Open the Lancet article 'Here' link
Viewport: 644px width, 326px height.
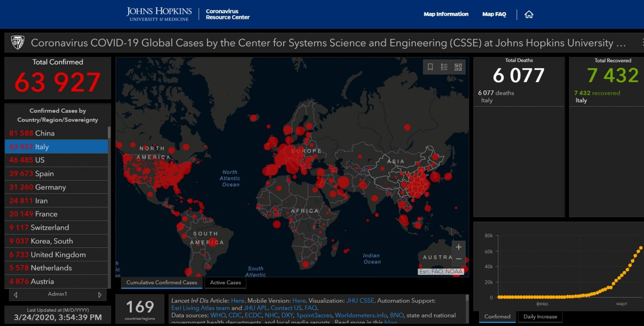(x=237, y=301)
